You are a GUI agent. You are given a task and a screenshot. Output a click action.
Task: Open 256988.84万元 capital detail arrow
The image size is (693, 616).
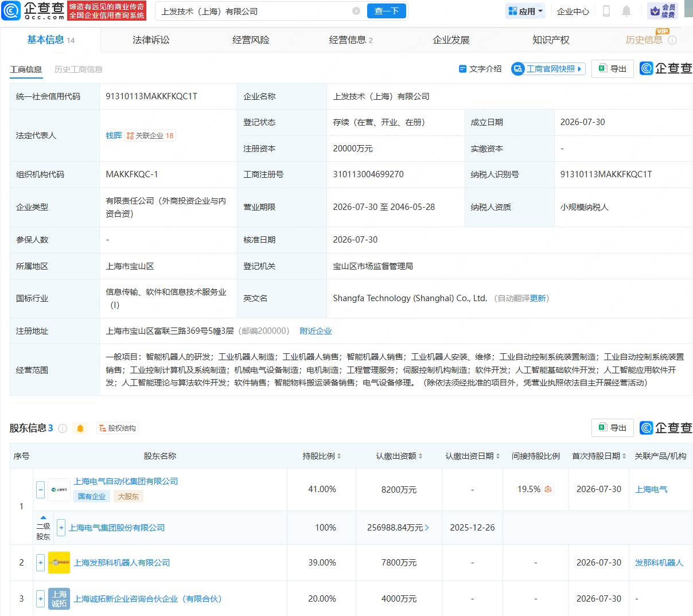427,528
